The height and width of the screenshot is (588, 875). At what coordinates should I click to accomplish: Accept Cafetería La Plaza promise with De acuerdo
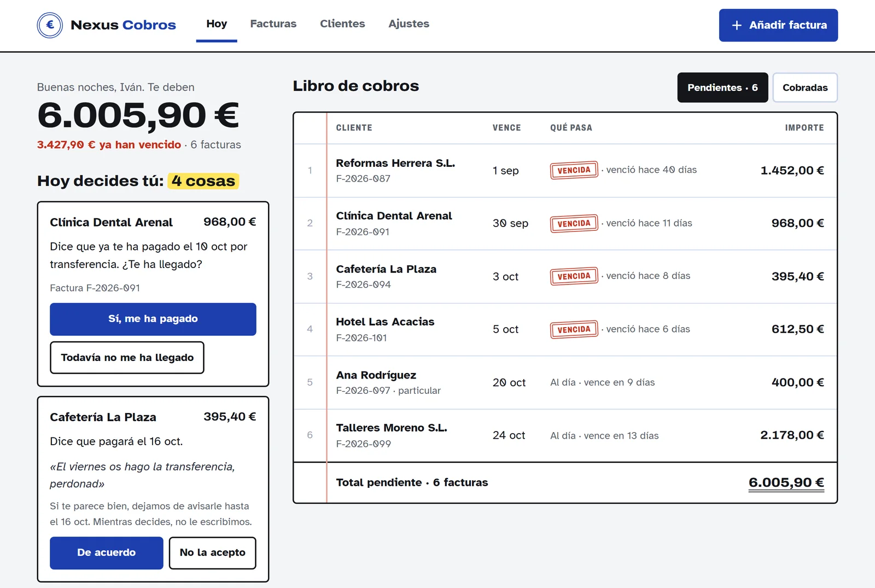pyautogui.click(x=107, y=552)
